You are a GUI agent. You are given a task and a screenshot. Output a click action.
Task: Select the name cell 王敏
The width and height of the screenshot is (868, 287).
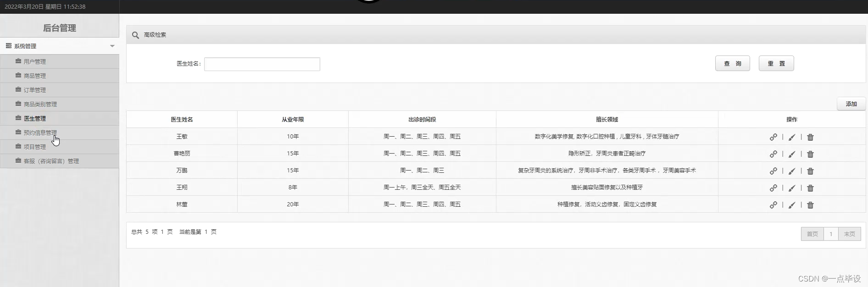(182, 137)
